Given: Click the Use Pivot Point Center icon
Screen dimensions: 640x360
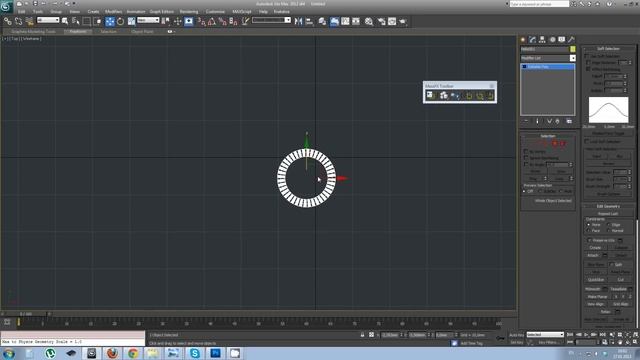Looking at the screenshot, I should point(166,21).
